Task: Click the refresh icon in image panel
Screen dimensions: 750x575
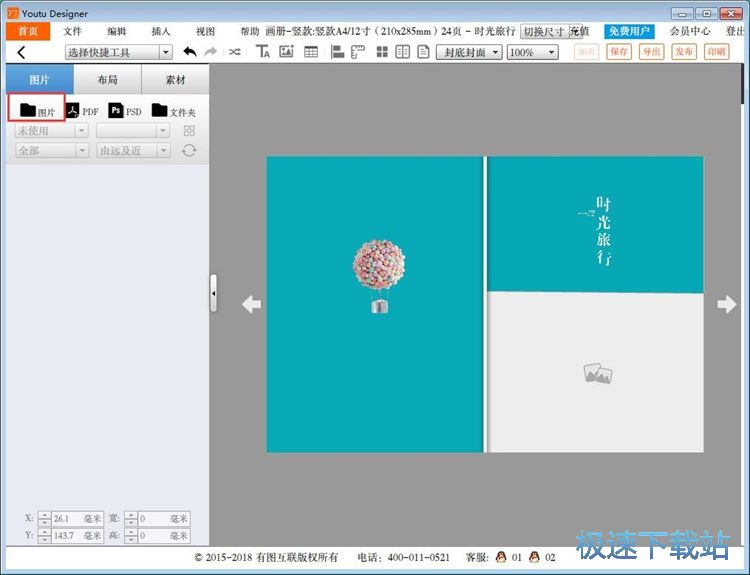Action: (189, 151)
